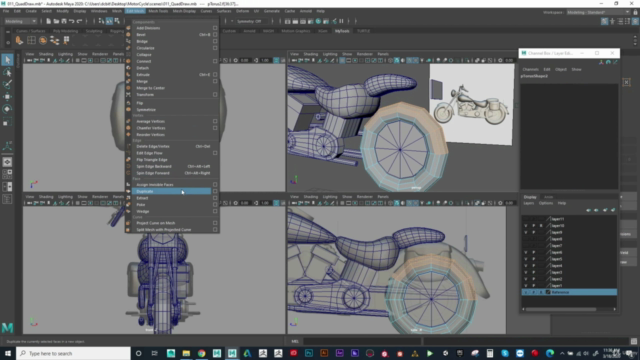Screen dimensions: 640x360
Task: Click the Windows Start button
Action: 8,353
